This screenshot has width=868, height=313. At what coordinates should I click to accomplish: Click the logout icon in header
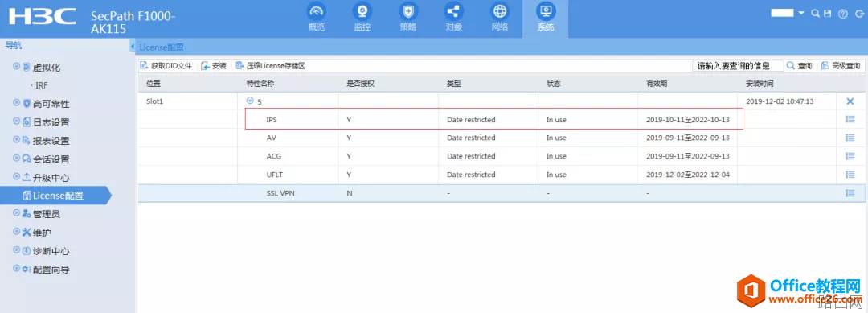[x=859, y=14]
